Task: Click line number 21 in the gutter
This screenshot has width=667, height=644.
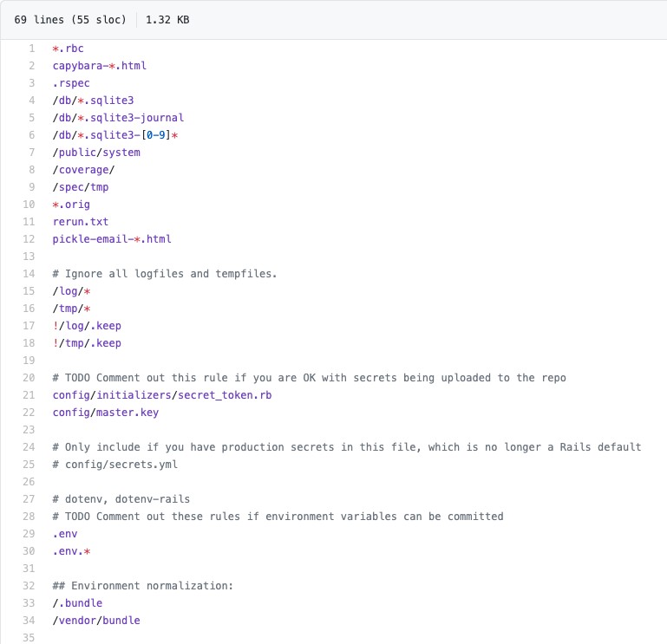Action: point(29,395)
